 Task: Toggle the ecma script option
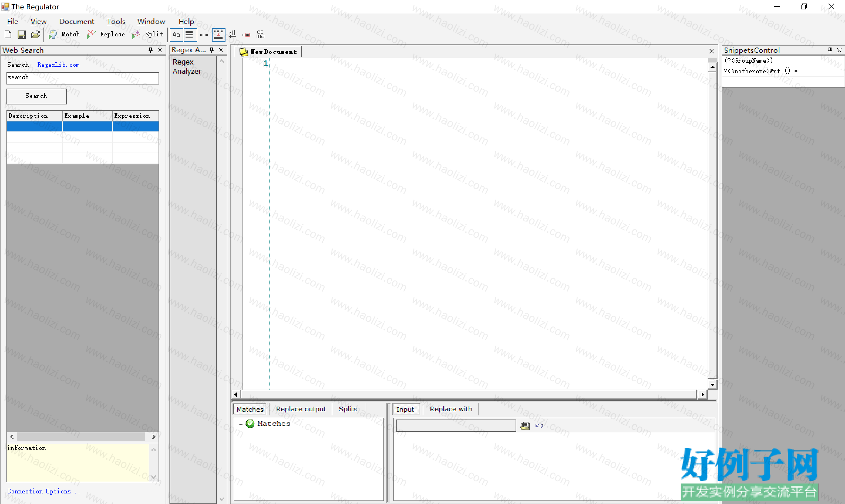pyautogui.click(x=260, y=34)
